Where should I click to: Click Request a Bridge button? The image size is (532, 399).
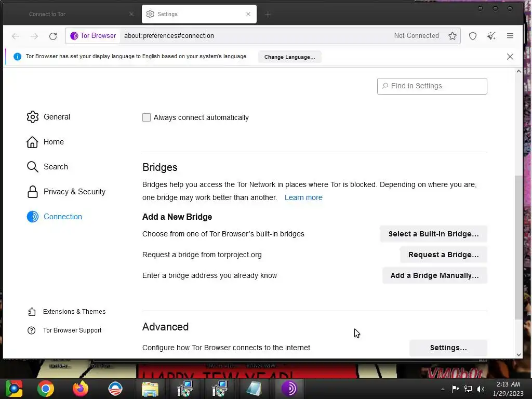[x=443, y=255]
